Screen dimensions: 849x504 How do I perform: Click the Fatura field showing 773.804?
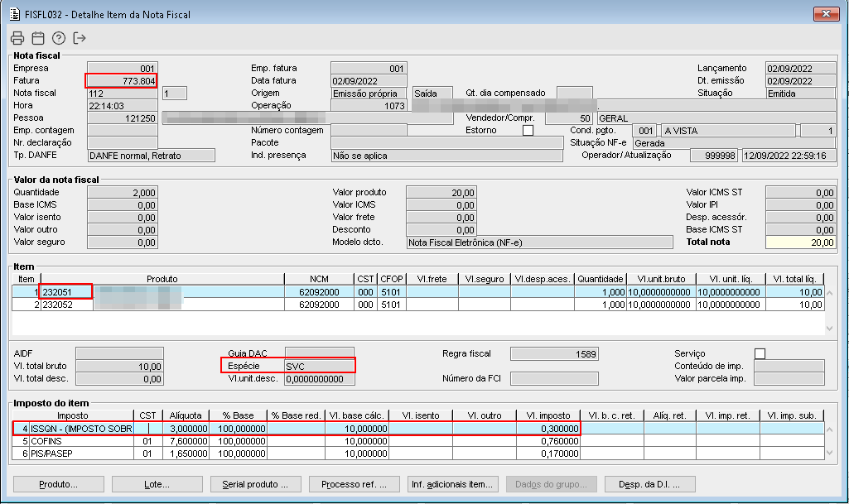[x=121, y=81]
